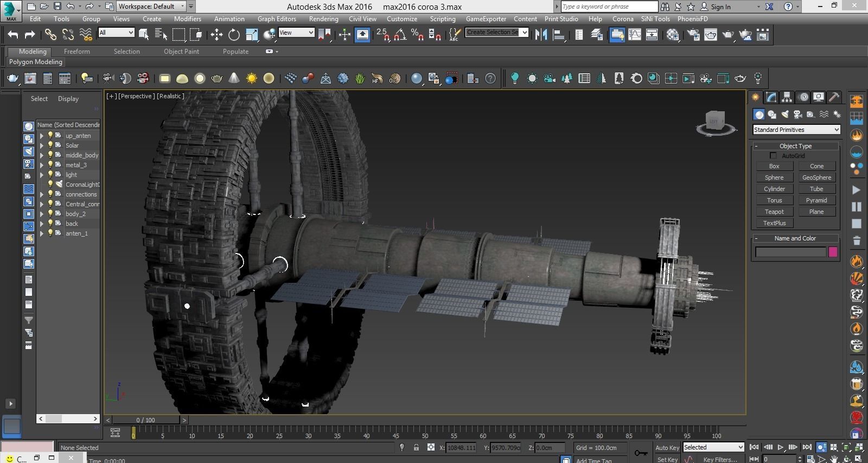The height and width of the screenshot is (463, 868).
Task: Open the Graph Editors menu
Action: tap(277, 18)
